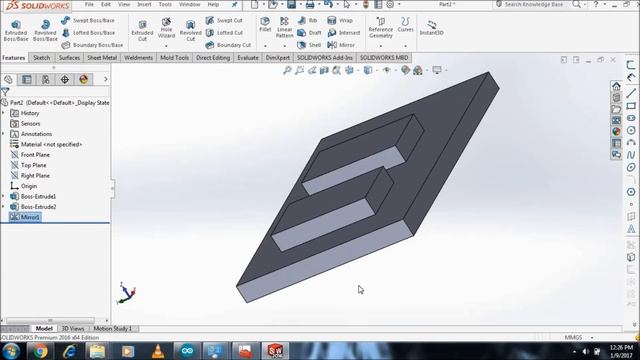Select the Top Plane item
The width and height of the screenshot is (640, 360).
coord(28,165)
